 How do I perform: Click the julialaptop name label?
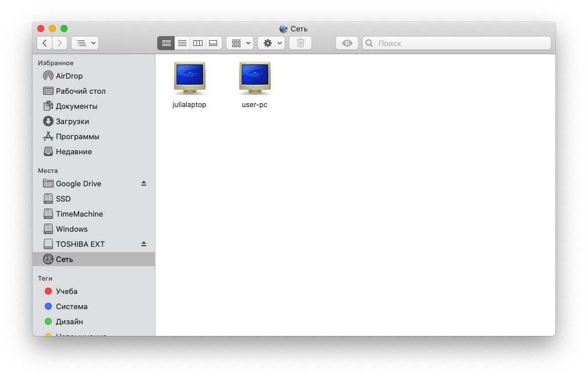(x=189, y=105)
